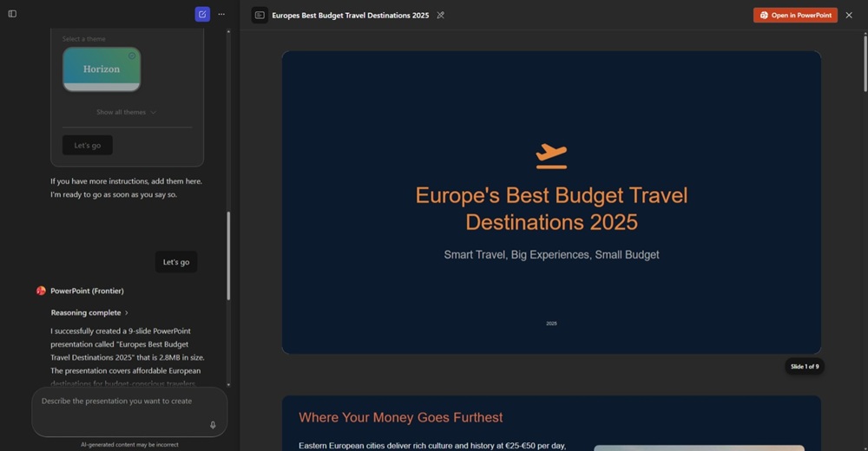The image size is (868, 451).
Task: Click the Horizon theme thumbnail
Action: [x=102, y=69]
